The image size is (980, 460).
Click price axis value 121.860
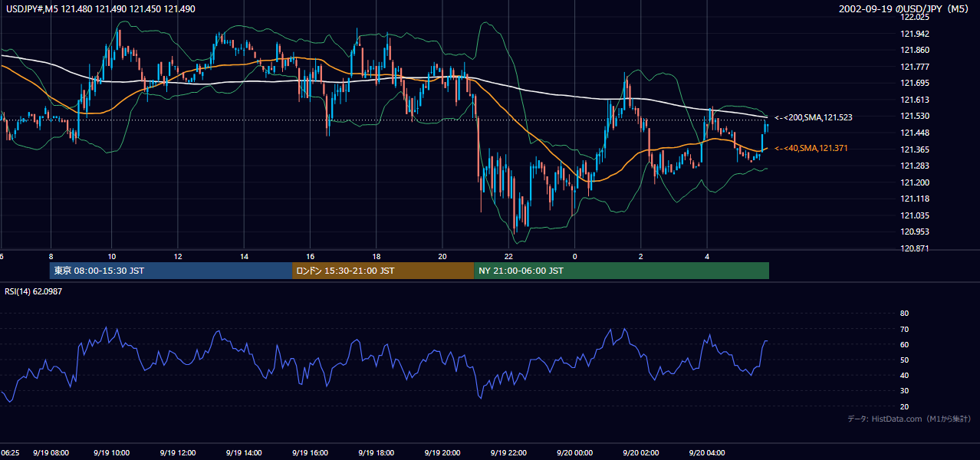914,50
